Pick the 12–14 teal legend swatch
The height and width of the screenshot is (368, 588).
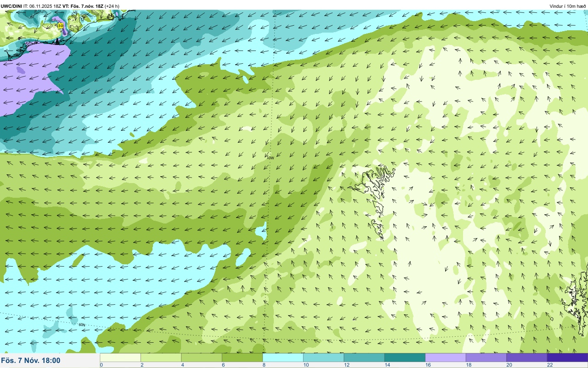pyautogui.click(x=364, y=357)
